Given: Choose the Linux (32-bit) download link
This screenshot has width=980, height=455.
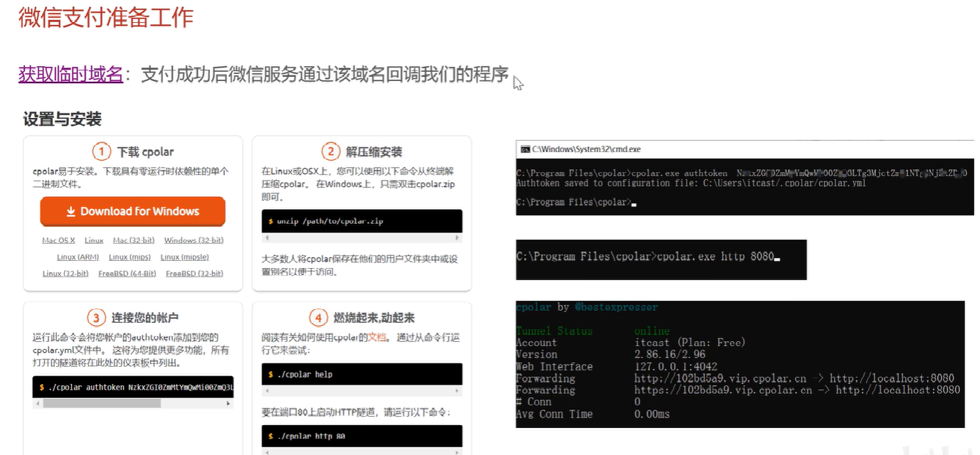Looking at the screenshot, I should click(x=65, y=273).
